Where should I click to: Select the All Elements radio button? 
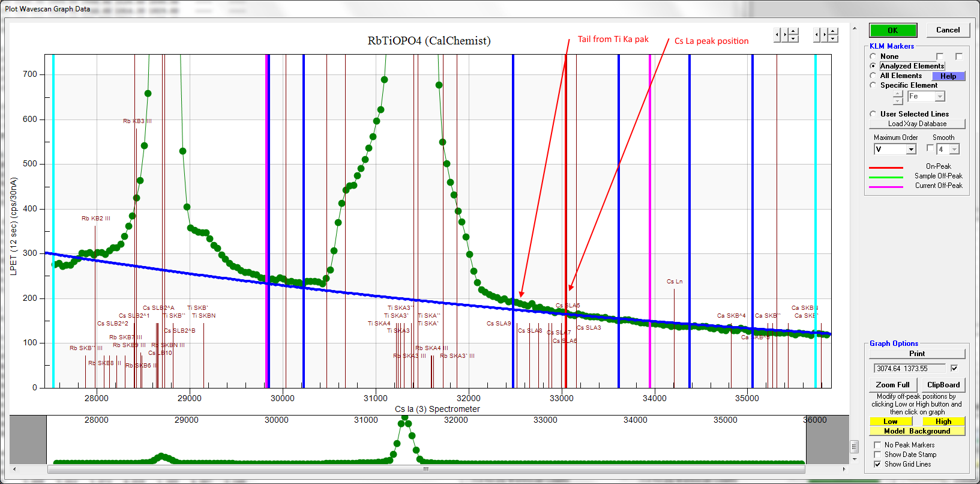[x=873, y=76]
